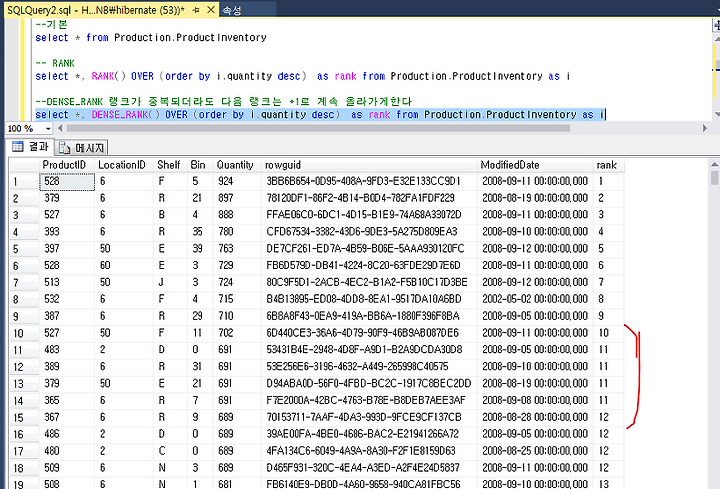Click the highlighted DENSE_RANK query line
The width and height of the screenshot is (720, 489).
click(321, 115)
